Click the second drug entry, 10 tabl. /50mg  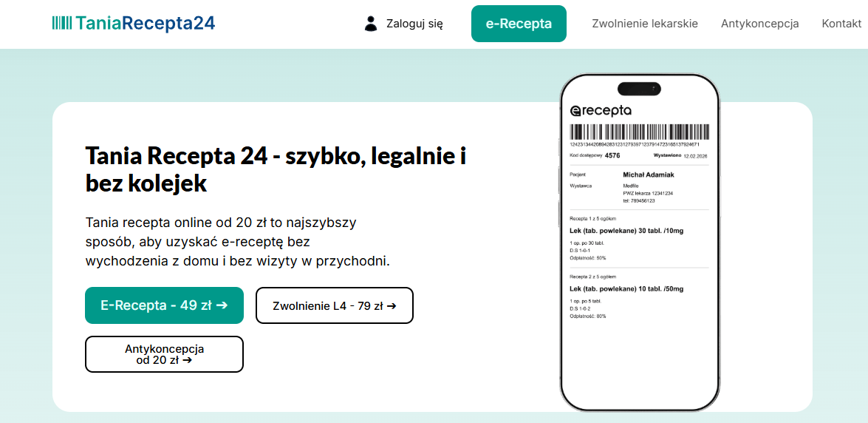pyautogui.click(x=626, y=288)
